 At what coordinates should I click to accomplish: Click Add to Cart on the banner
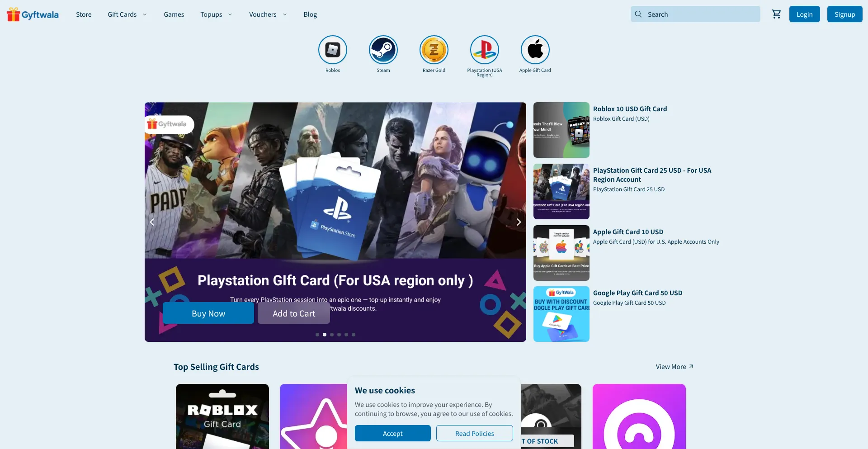[x=294, y=313]
